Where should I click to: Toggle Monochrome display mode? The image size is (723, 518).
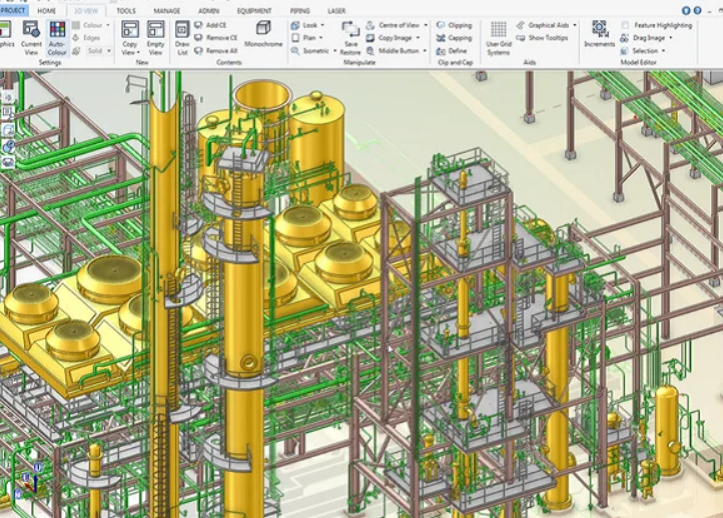point(263,34)
